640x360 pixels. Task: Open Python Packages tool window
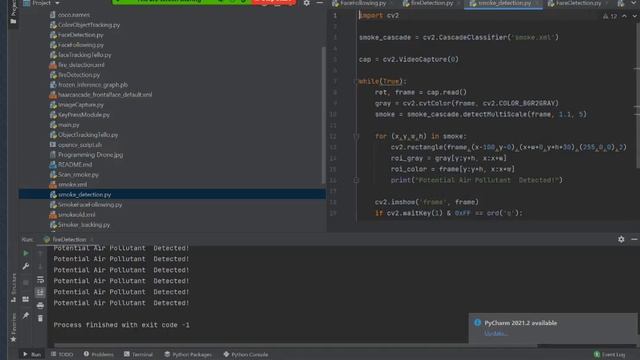tap(188, 354)
